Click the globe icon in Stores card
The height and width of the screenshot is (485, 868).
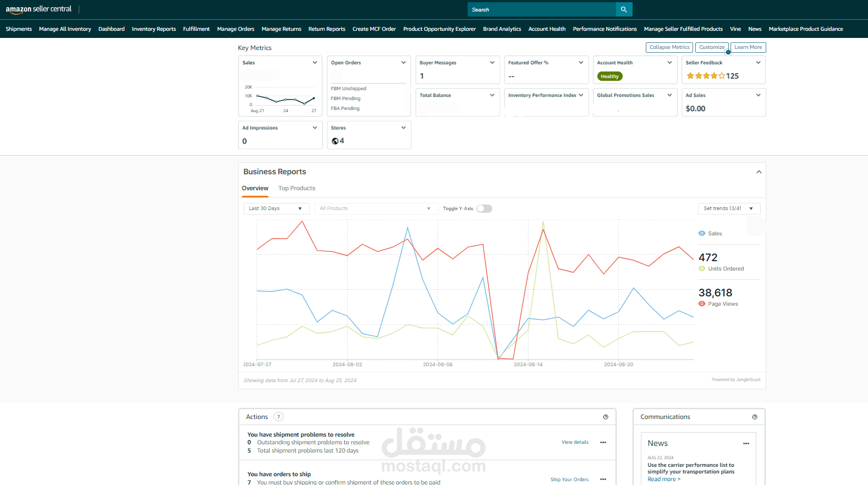tap(335, 141)
